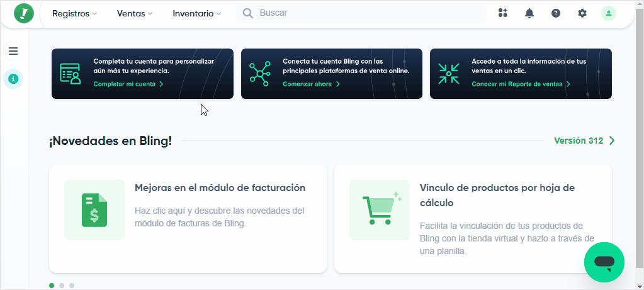The width and height of the screenshot is (644, 290).
Task: Click the ¡Novedades en Bling! heading
Action: tap(111, 141)
